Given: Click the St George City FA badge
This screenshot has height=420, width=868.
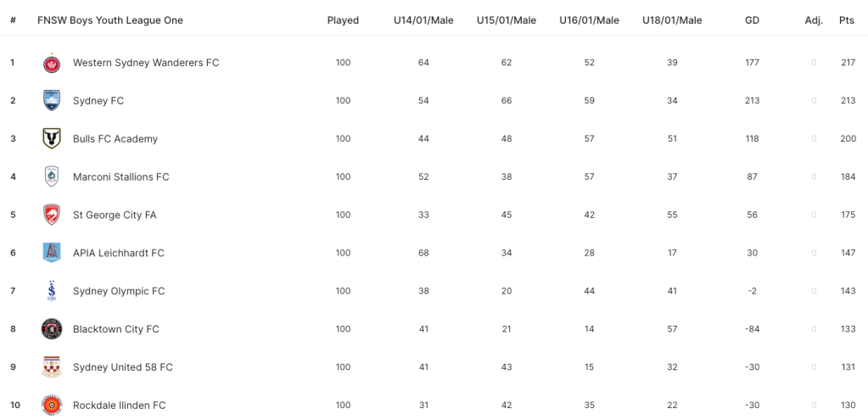Looking at the screenshot, I should point(52,215).
